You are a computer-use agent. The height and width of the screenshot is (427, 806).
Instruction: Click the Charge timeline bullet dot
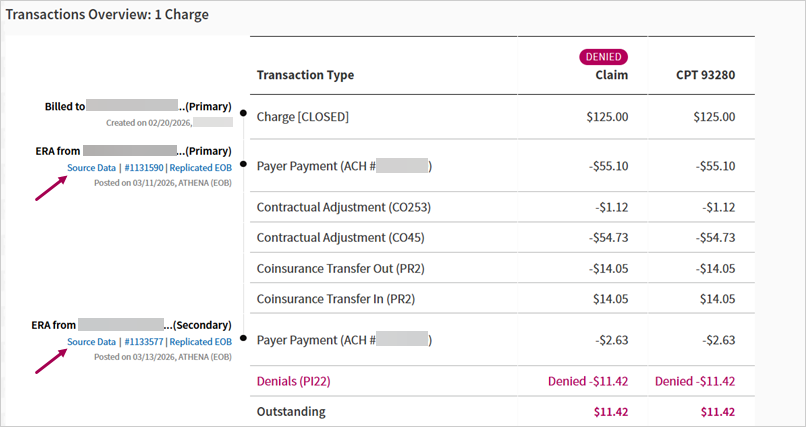tap(243, 113)
